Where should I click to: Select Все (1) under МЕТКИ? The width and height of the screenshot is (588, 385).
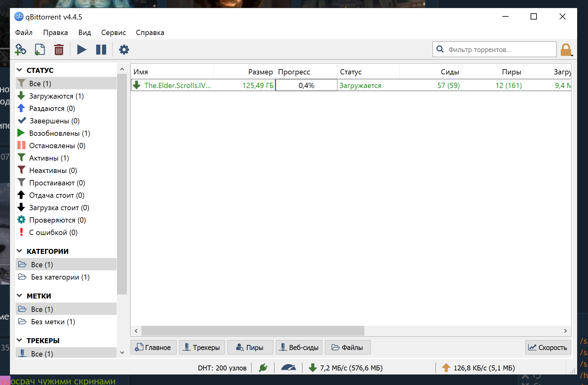pyautogui.click(x=66, y=309)
